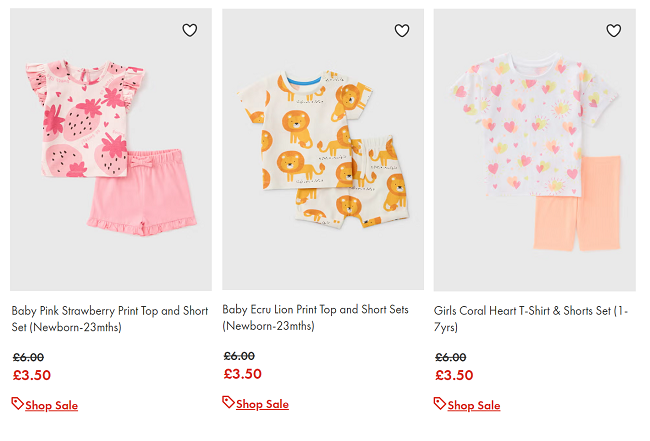Open Baby Ecru Lion Print Top title
This screenshot has width=650, height=441.
(315, 317)
